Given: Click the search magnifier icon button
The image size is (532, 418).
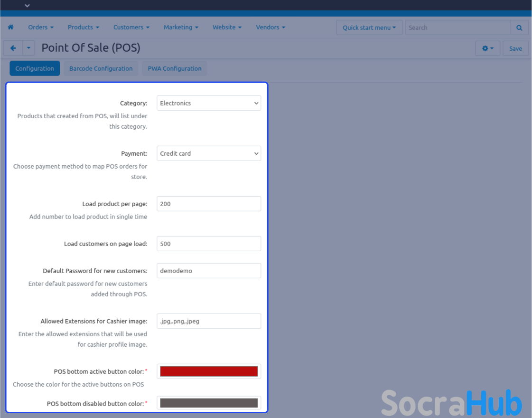Looking at the screenshot, I should (519, 28).
